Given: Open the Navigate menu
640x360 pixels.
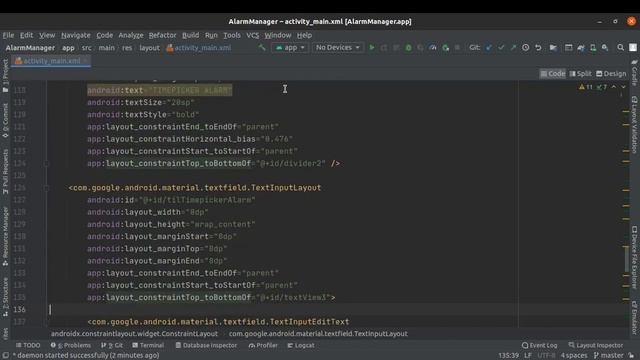Looking at the screenshot, I should click(x=76, y=36).
